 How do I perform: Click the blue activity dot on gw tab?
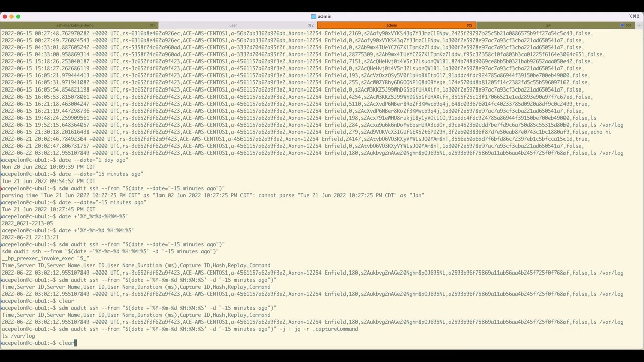[622, 25]
